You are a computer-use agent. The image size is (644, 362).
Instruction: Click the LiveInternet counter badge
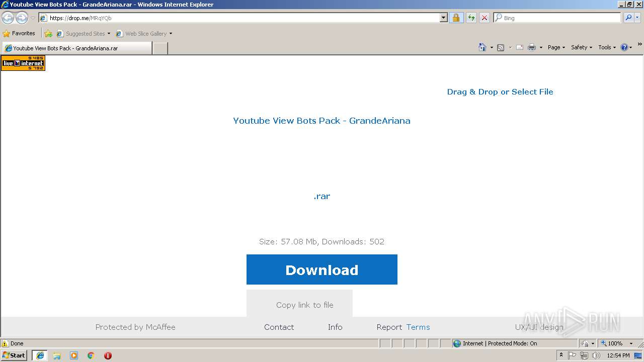coord(23,63)
